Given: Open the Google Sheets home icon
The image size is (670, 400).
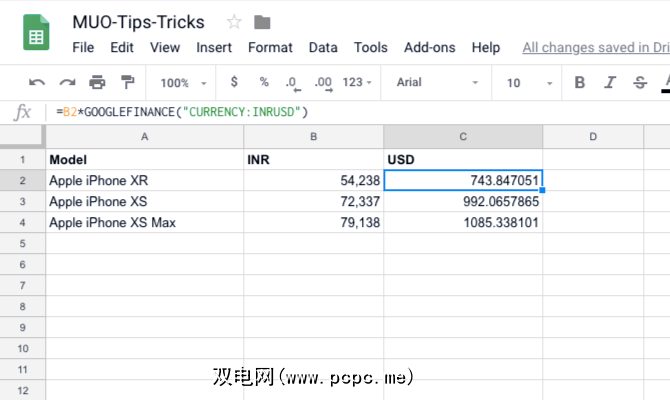Looking at the screenshot, I should (x=37, y=34).
